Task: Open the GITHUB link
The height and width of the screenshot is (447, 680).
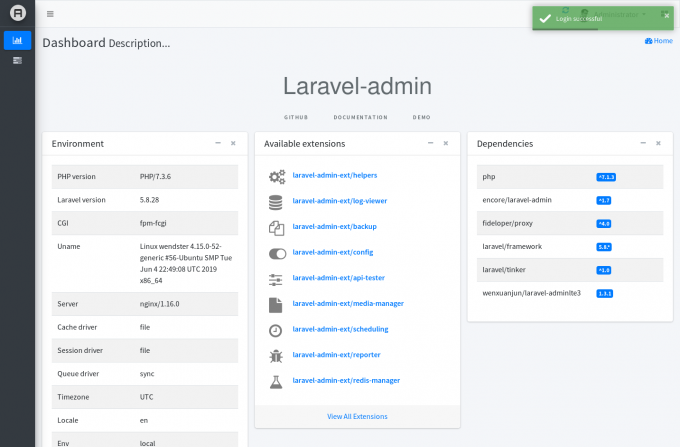Action: coord(296,117)
